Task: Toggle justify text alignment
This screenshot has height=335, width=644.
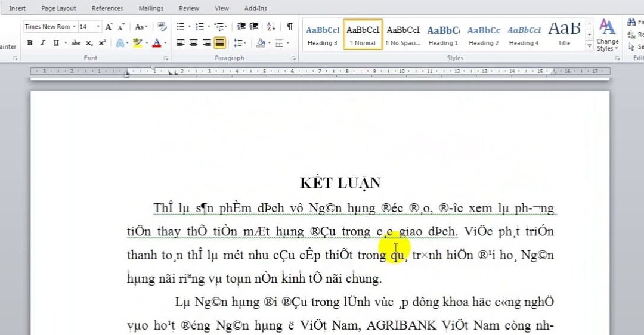Action: point(220,43)
